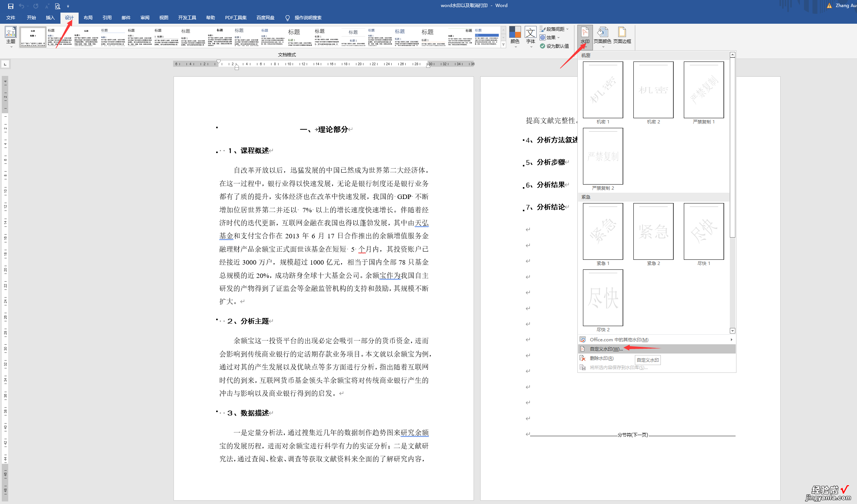This screenshot has width=857, height=504.
Task: Switch to the 视图 View tab
Action: click(164, 18)
